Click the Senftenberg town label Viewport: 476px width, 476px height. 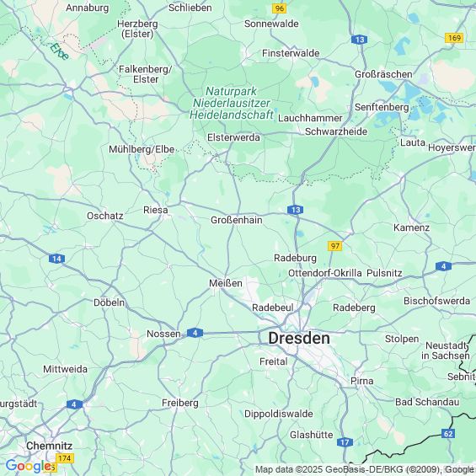pyautogui.click(x=382, y=107)
